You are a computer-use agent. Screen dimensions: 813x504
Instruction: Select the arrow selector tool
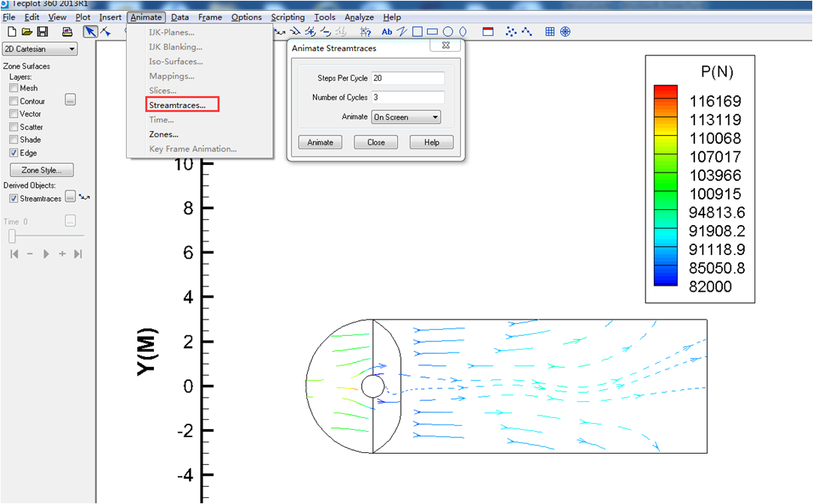coord(90,31)
